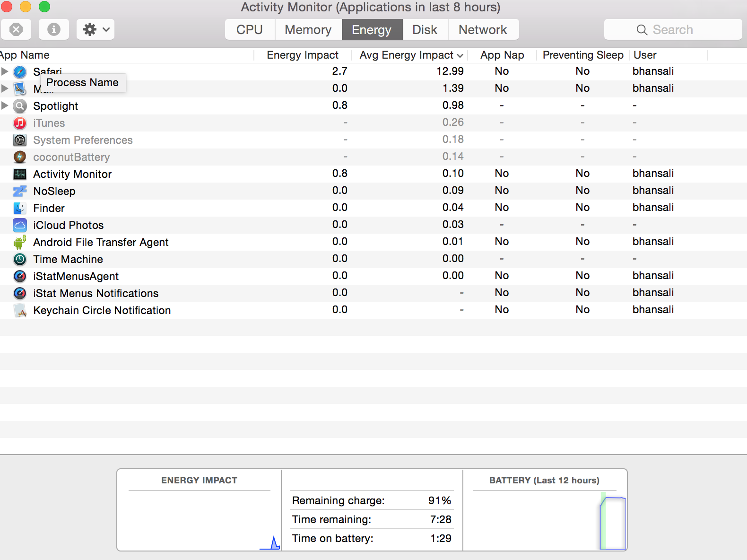Select the Android File Transfer Agent name
The height and width of the screenshot is (560, 747).
[101, 242]
